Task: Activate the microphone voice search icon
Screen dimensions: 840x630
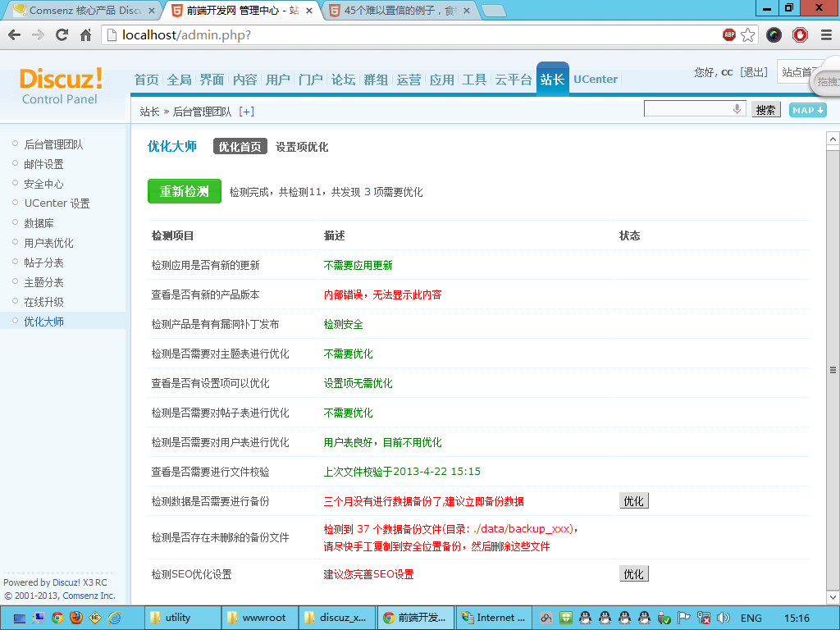Action: [737, 109]
